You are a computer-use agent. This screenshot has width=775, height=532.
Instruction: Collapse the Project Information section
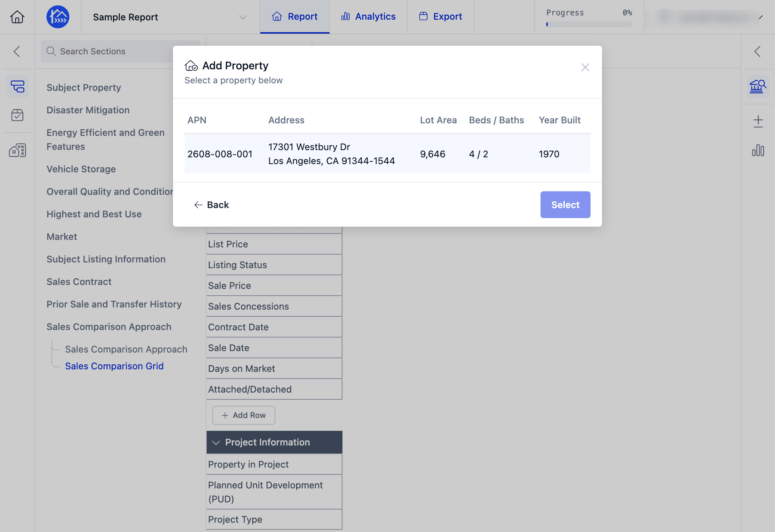click(x=216, y=443)
